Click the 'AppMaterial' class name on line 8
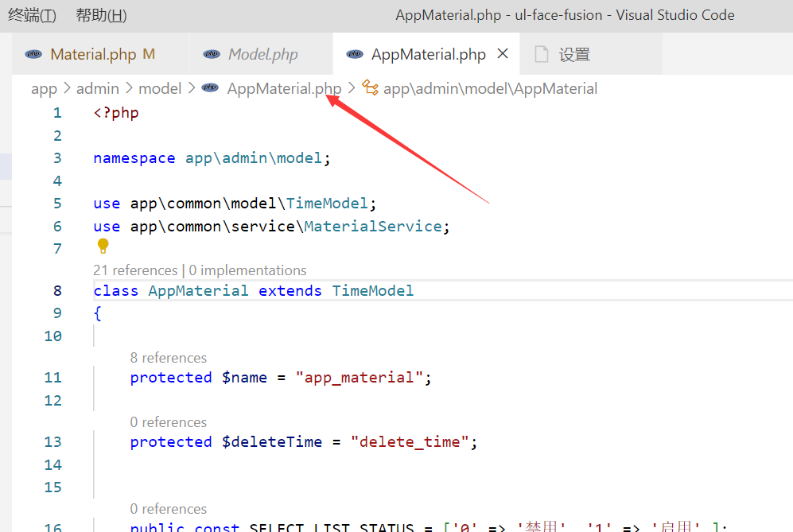The image size is (793, 532). point(198,291)
